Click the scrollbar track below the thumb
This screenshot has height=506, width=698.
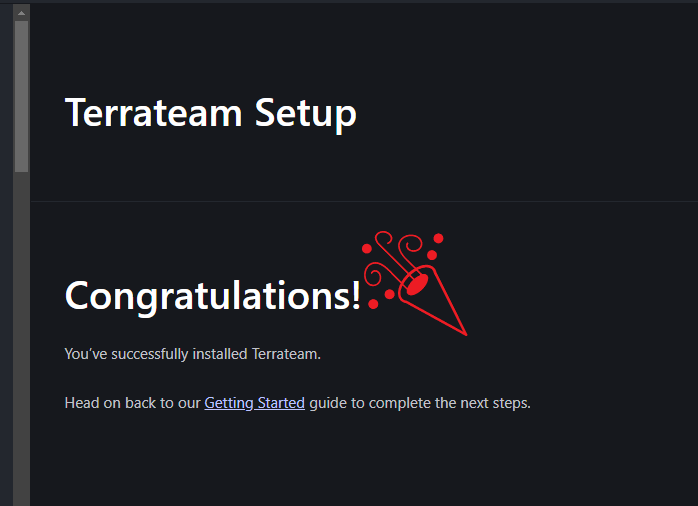[21, 338]
